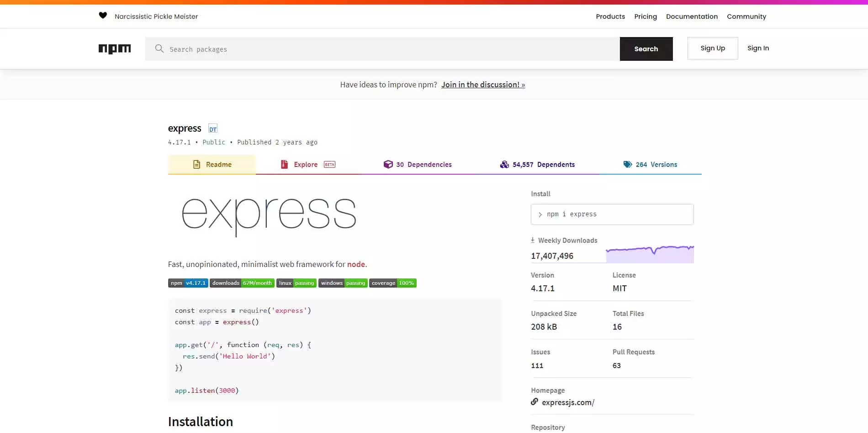Image resolution: width=868 pixels, height=433 pixels.
Task: Click the npm logo in the header
Action: (115, 49)
